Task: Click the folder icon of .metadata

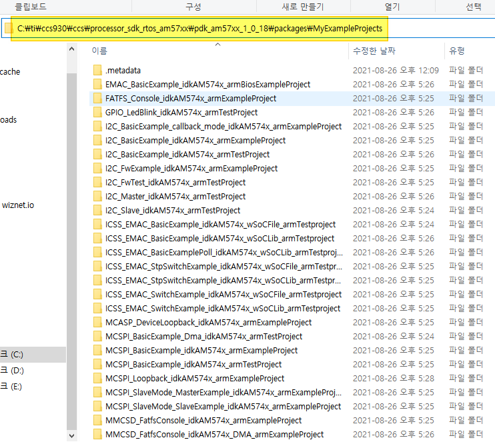Action: pos(97,71)
